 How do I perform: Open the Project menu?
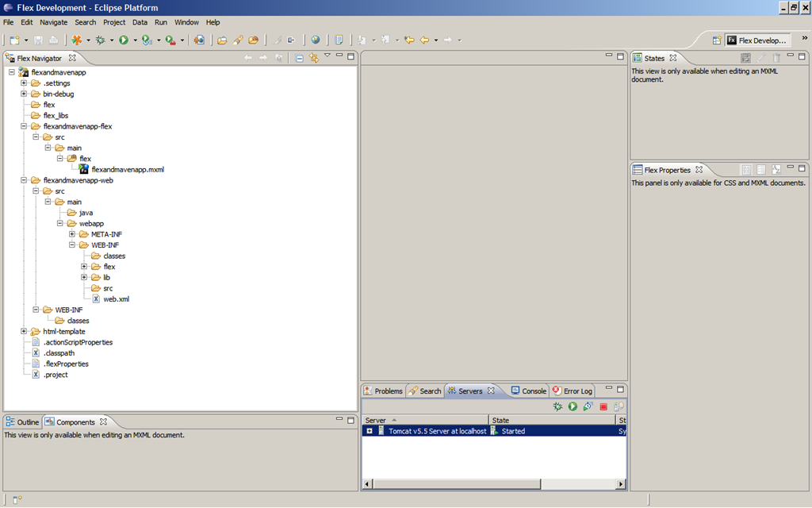[114, 22]
